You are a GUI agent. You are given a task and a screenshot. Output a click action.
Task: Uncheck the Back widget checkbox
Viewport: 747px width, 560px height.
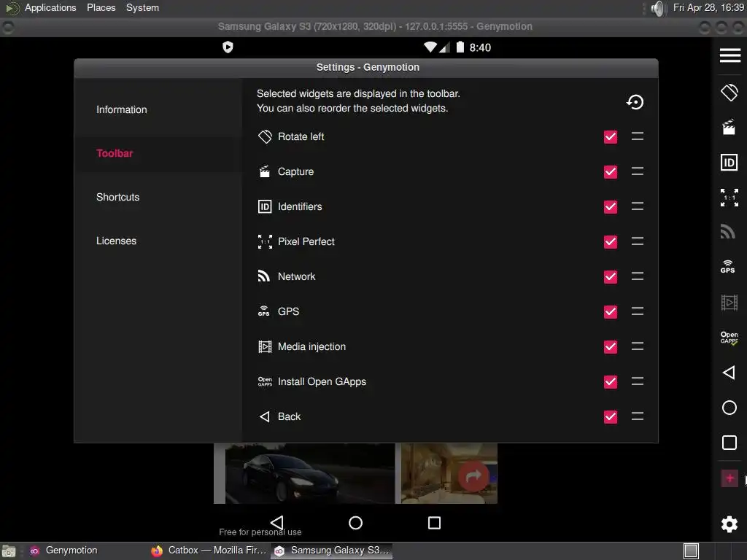(x=611, y=416)
